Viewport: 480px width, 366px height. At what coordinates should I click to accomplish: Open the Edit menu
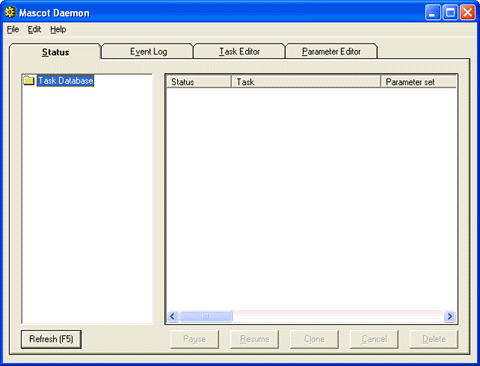[x=34, y=29]
